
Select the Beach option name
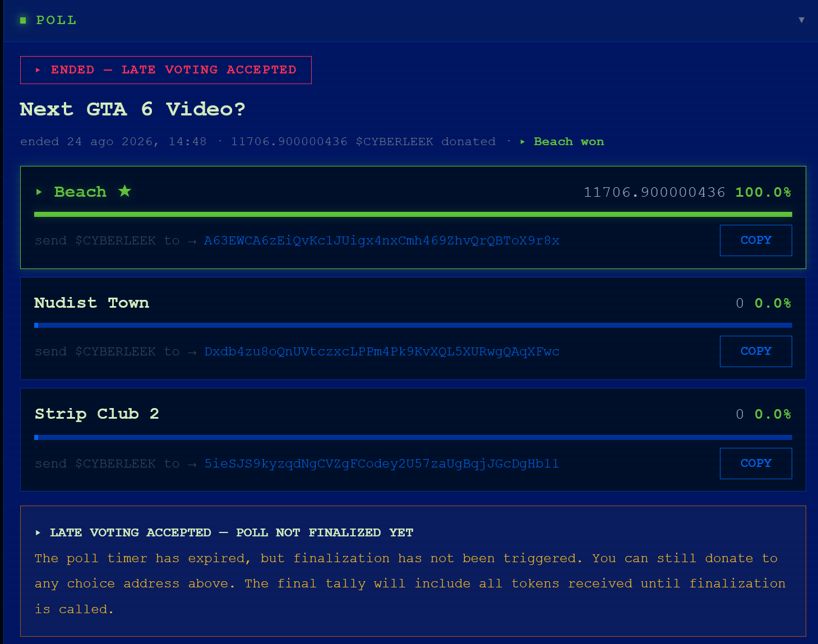point(80,192)
